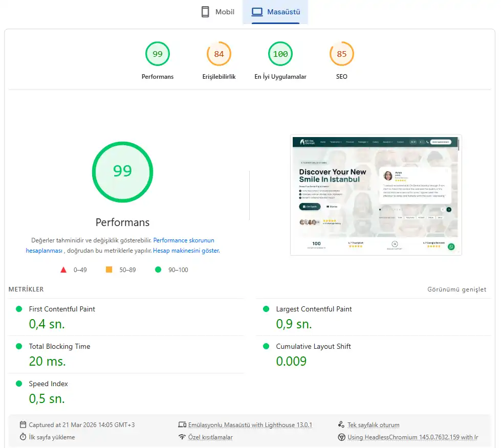501x448 pixels.
Task: Click the monitor icon beside the Lighthouse emulation text
Action: pos(183,424)
